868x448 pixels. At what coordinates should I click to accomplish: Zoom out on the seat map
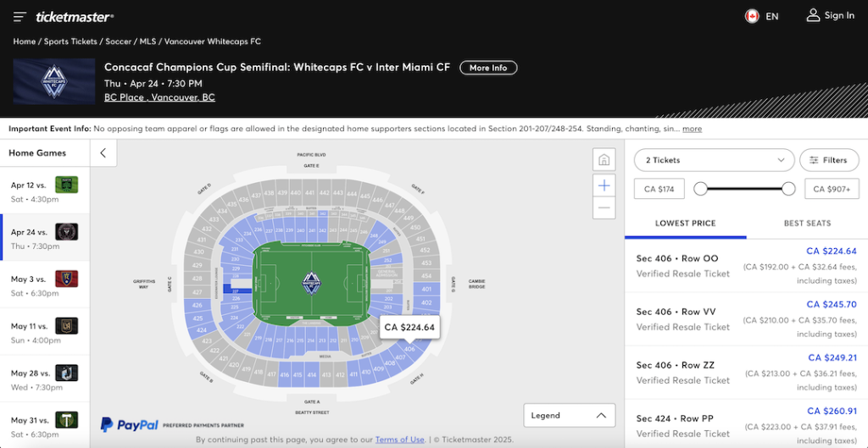[x=604, y=208]
